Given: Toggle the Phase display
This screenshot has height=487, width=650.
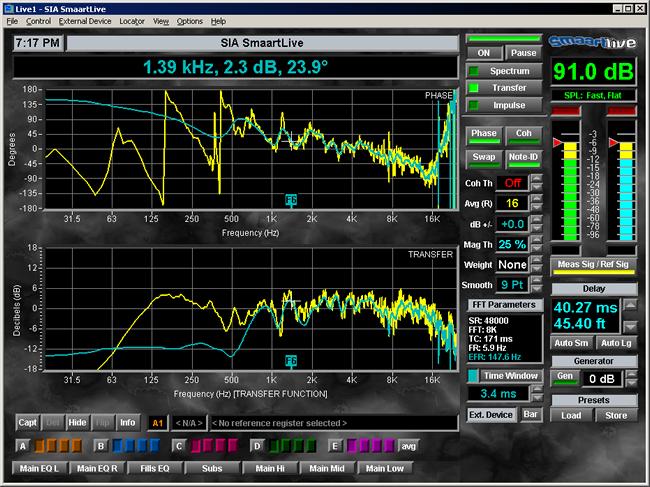Looking at the screenshot, I should (x=483, y=135).
